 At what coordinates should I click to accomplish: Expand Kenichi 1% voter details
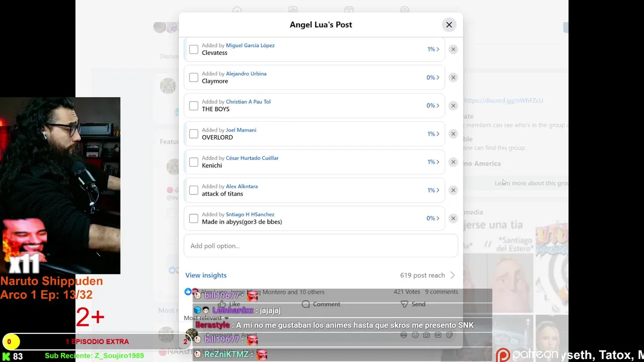coord(433,162)
